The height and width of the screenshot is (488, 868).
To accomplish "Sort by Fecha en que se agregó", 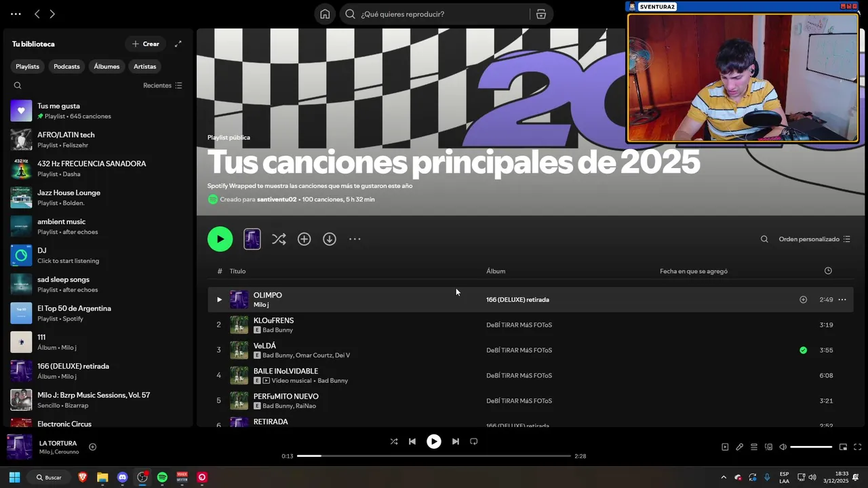I will click(694, 271).
